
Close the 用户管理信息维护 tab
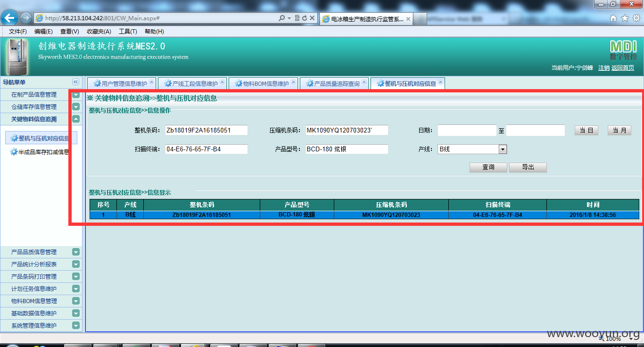pyautogui.click(x=151, y=82)
